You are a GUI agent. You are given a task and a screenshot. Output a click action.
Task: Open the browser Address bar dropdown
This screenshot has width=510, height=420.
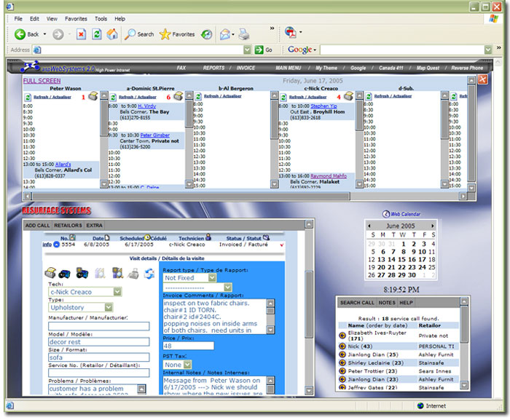point(247,49)
